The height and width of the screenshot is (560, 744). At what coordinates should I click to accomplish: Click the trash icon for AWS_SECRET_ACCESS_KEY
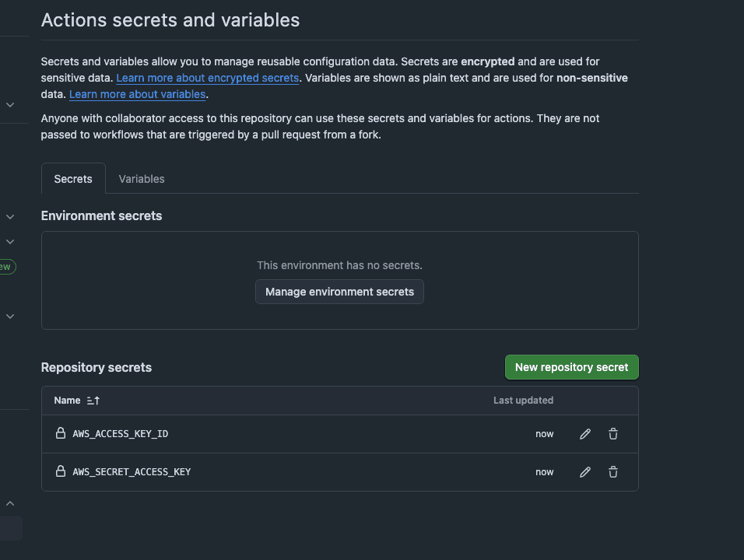(x=613, y=472)
